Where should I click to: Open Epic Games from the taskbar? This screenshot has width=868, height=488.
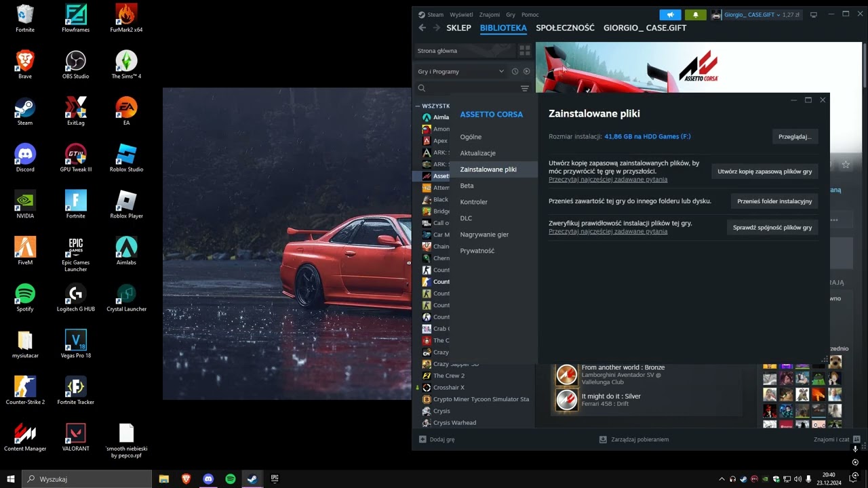(x=275, y=479)
